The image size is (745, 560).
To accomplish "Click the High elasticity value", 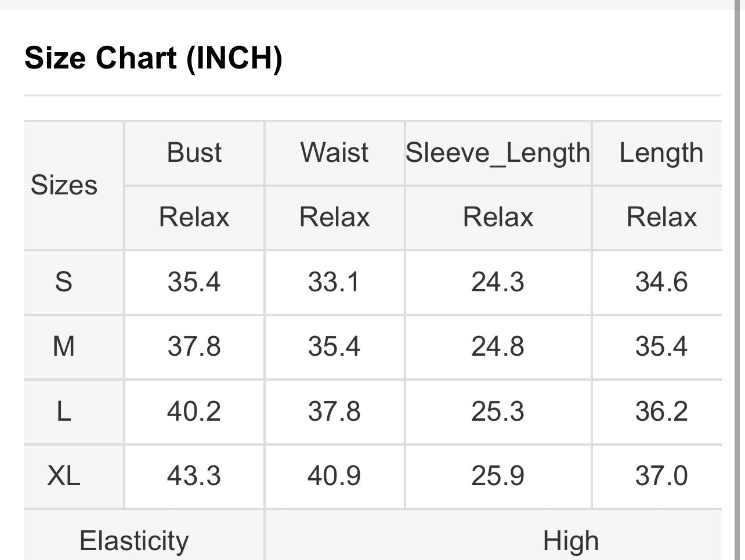I will pyautogui.click(x=570, y=541).
